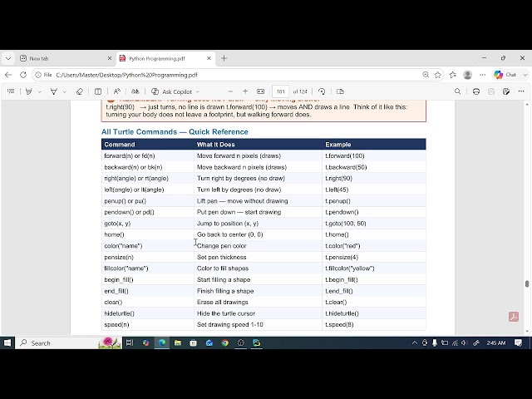
Task: Open the browser profile menu
Action: point(467,75)
